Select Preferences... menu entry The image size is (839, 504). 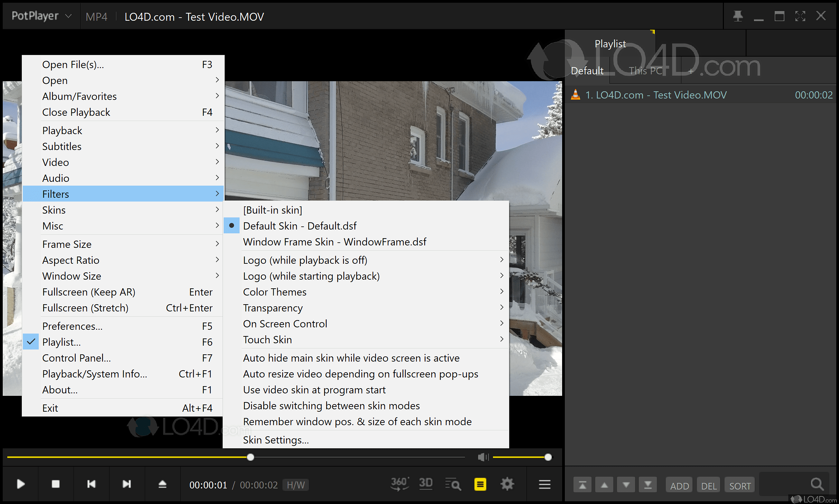[x=72, y=326]
